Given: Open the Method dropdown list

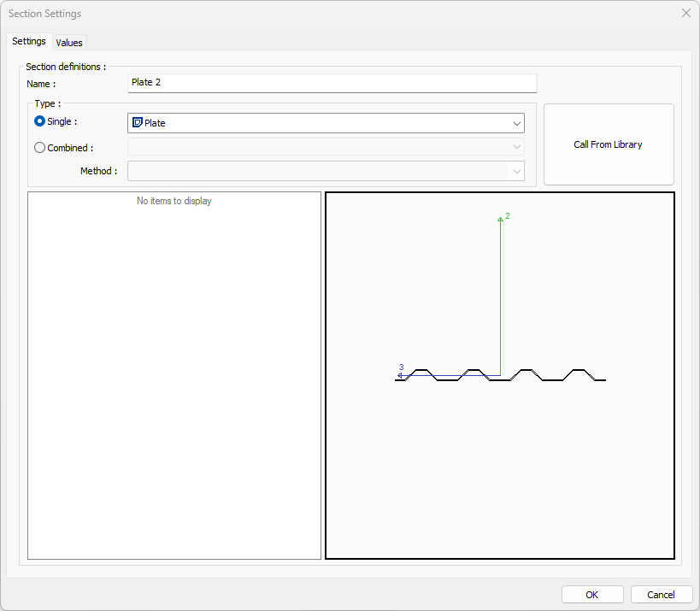Looking at the screenshot, I should click(x=516, y=171).
